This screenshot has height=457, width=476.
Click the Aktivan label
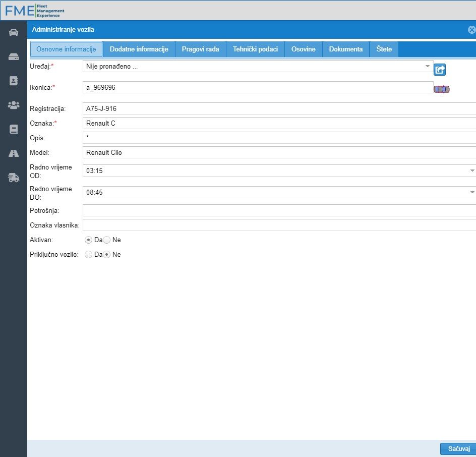click(41, 240)
